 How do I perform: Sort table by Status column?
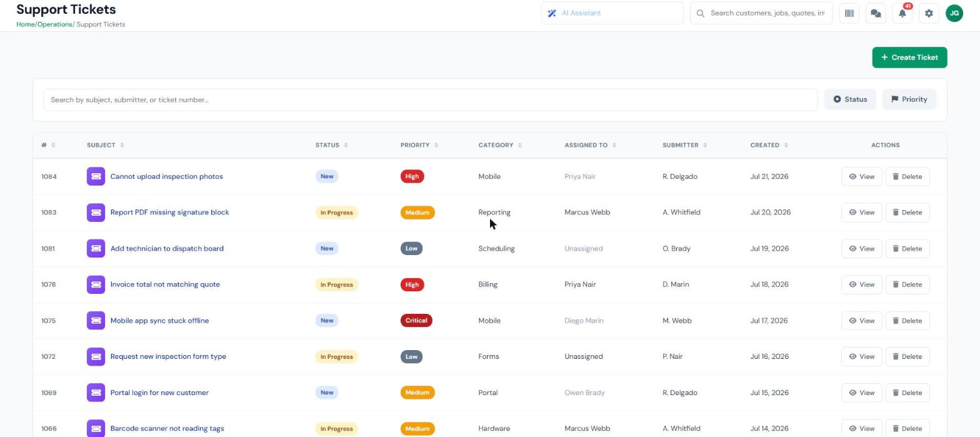346,145
